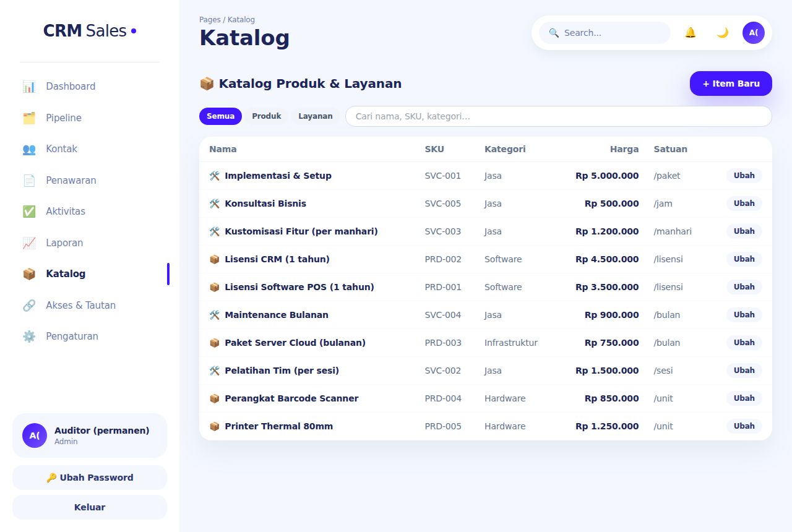The height and width of the screenshot is (532, 792).
Task: Click the Akses & Tautan link icon
Action: pyautogui.click(x=29, y=306)
